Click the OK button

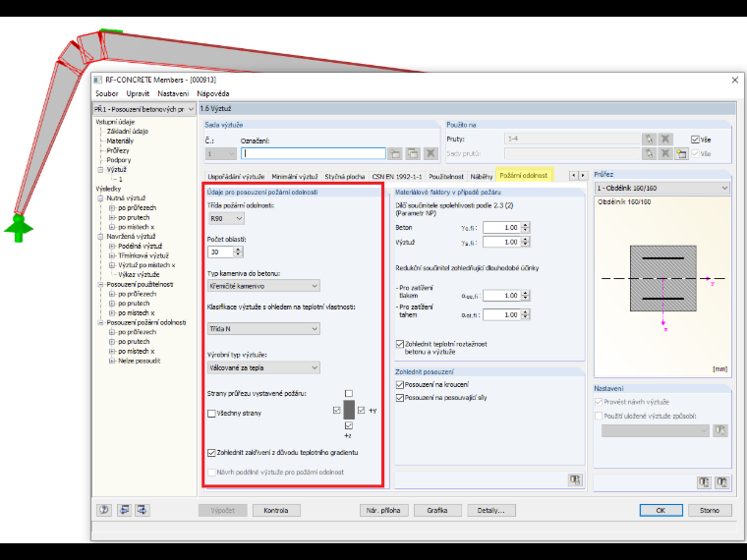pos(661,510)
